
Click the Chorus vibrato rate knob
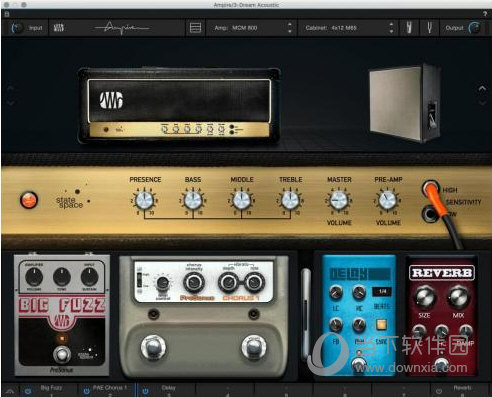pyautogui.click(x=255, y=283)
